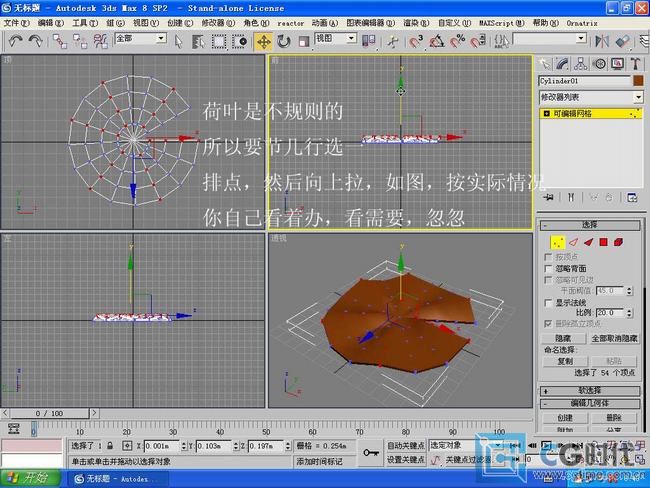The height and width of the screenshot is (488, 650).
Task: Expand the 可编辑网格 stack entry
Action: coord(546,114)
